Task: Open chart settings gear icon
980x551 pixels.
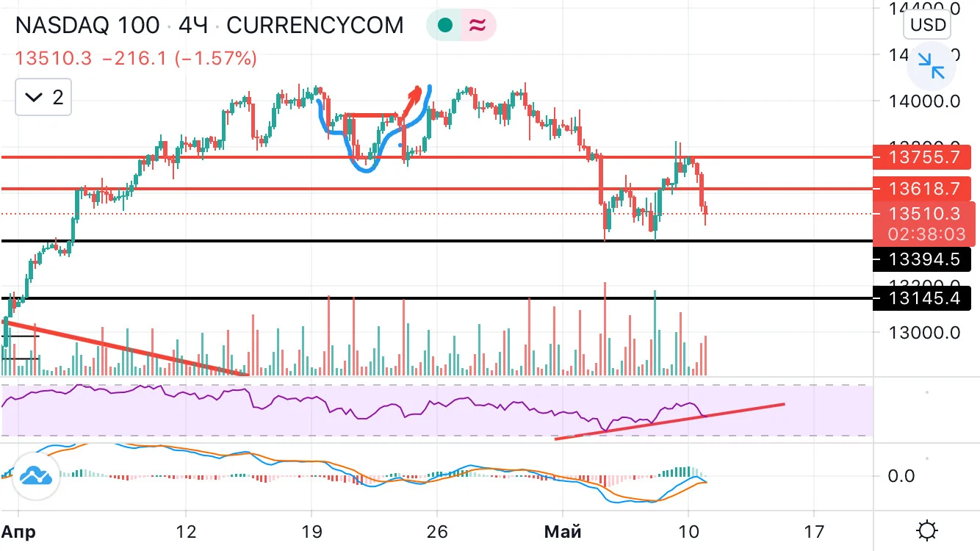Action: coord(927,530)
